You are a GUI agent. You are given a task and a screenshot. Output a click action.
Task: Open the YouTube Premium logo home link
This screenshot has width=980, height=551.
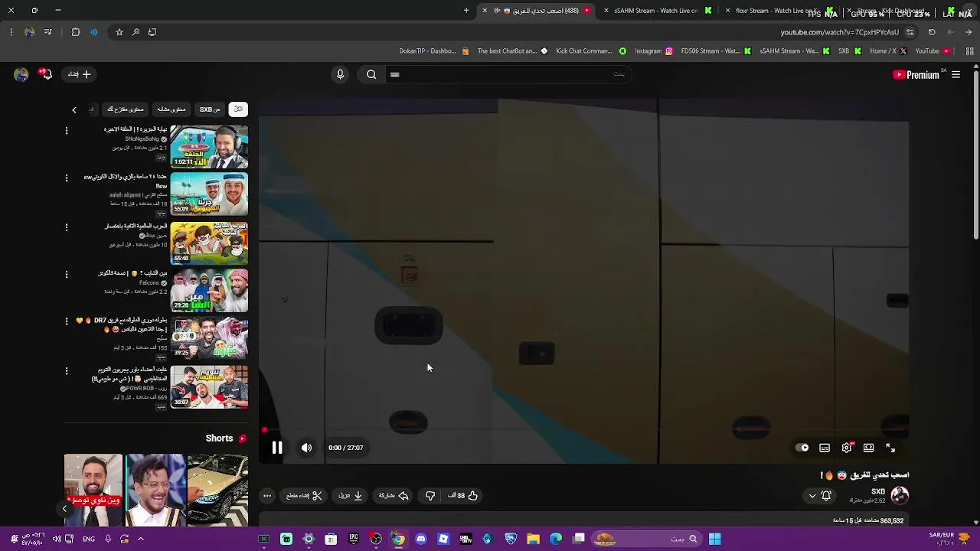pos(916,74)
